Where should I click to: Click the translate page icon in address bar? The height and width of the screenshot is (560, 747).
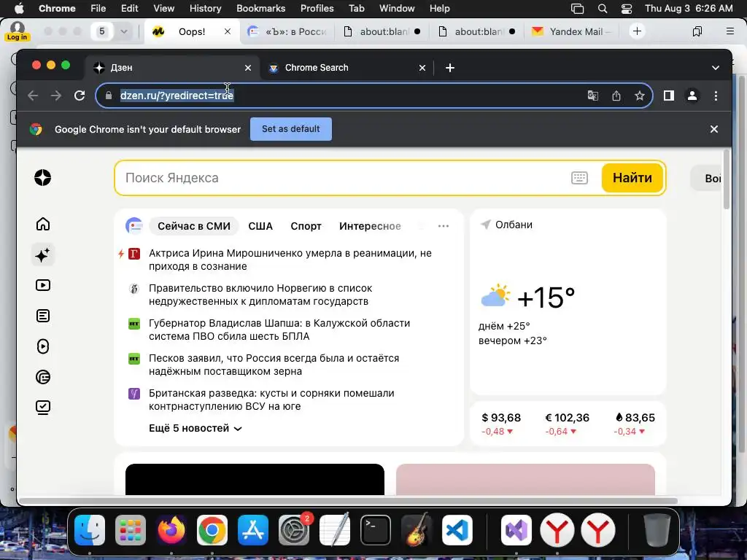592,96
